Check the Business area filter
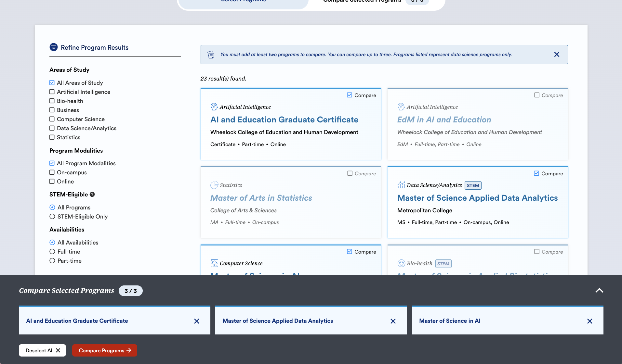622x364 pixels. click(x=52, y=110)
